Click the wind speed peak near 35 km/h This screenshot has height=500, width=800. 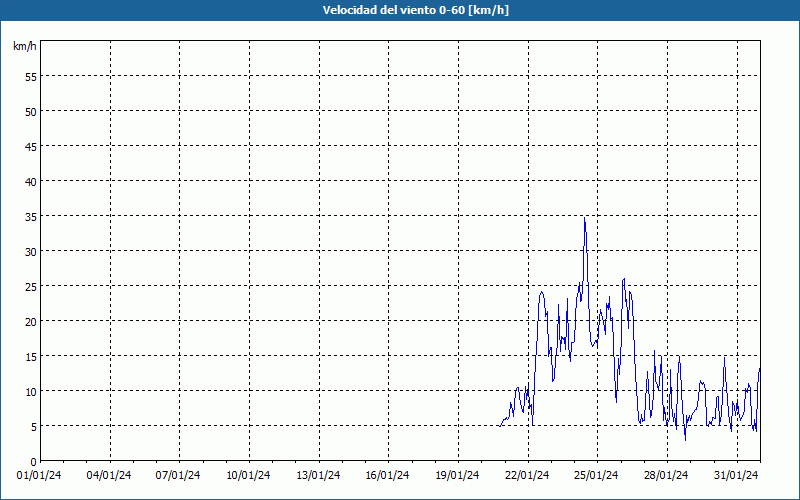click(x=585, y=218)
